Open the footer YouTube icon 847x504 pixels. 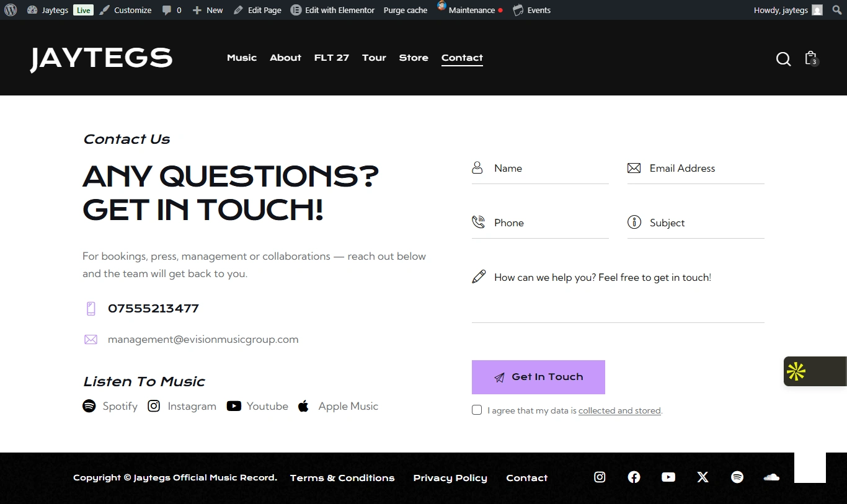click(668, 477)
